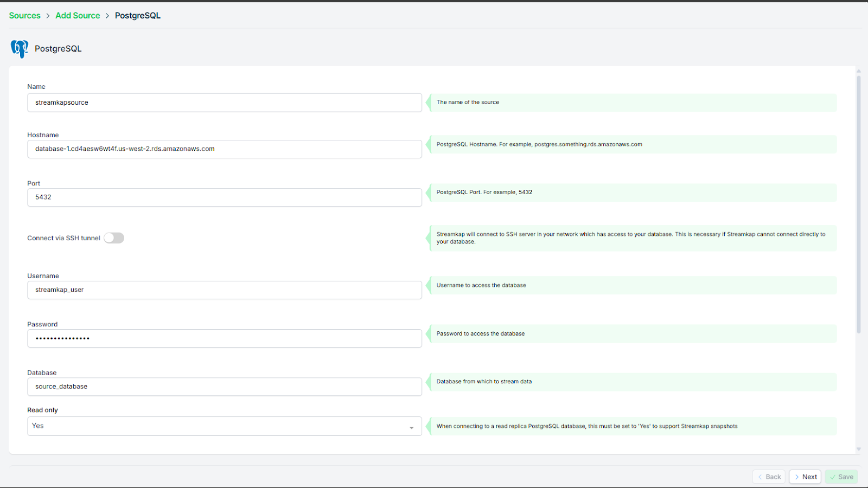Click 'Username to access the database' hint
Viewport: 868px width, 488px height.
tap(481, 285)
